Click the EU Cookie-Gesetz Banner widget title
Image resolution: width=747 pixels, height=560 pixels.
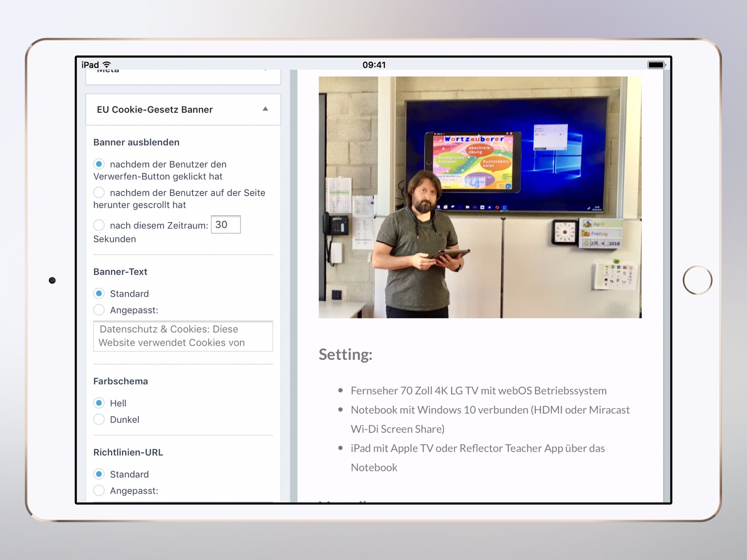click(155, 109)
